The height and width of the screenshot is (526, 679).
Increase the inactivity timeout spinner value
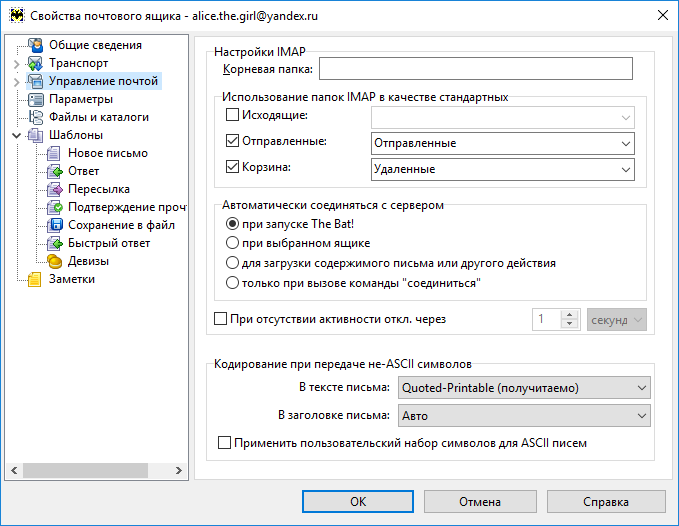571,314
